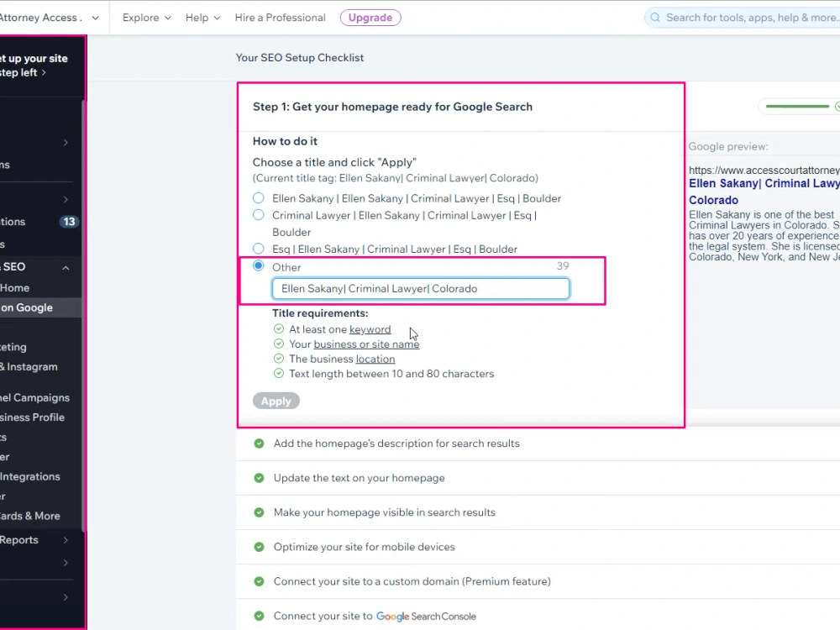Open the Help dropdown menu
840x630 pixels.
pyautogui.click(x=203, y=18)
